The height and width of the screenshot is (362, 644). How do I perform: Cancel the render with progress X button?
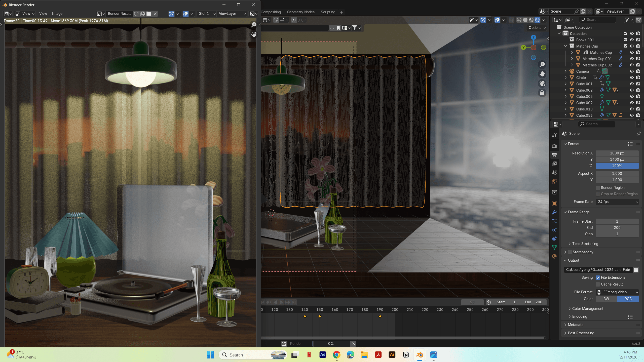click(354, 344)
